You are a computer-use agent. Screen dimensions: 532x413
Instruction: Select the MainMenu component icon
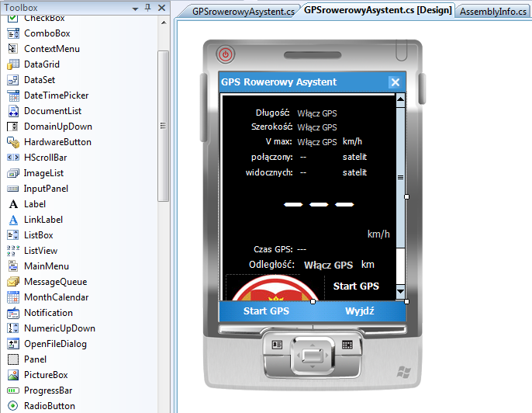(13, 266)
